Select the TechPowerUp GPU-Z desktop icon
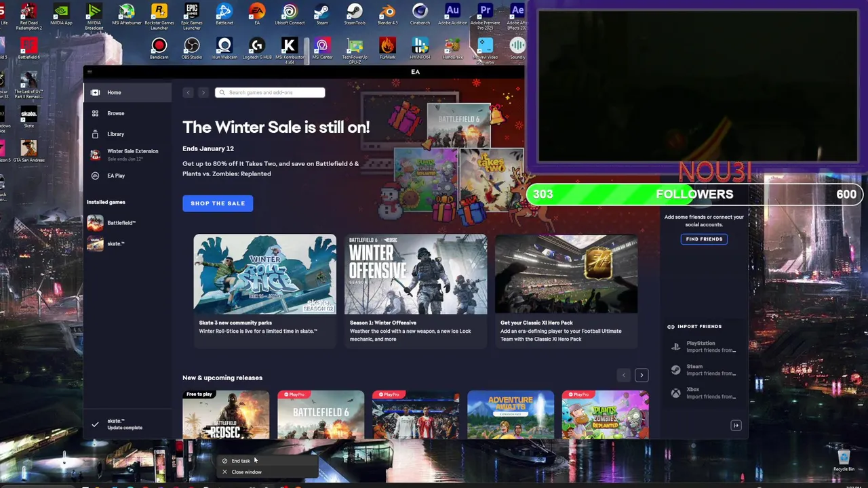This screenshot has width=868, height=488. pyautogui.click(x=355, y=50)
